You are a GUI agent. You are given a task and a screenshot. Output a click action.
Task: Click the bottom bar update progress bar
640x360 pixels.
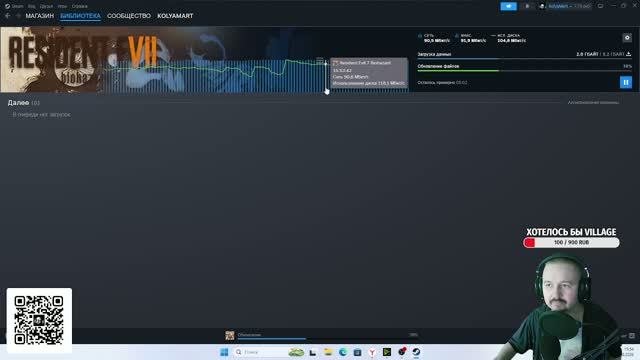point(328,338)
